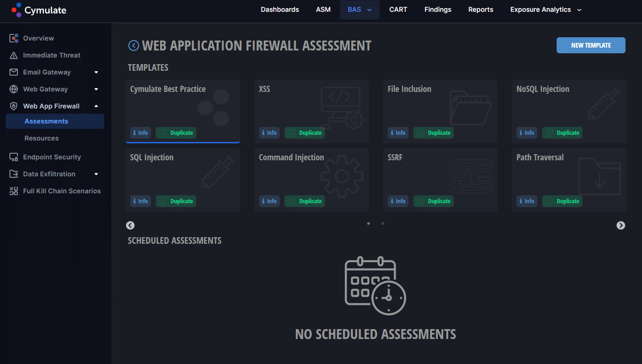Click the File Inclusion folder icon

point(470,108)
